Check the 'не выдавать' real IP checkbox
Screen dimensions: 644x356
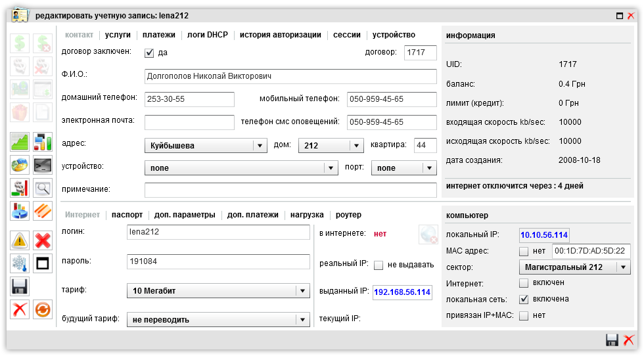point(379,265)
